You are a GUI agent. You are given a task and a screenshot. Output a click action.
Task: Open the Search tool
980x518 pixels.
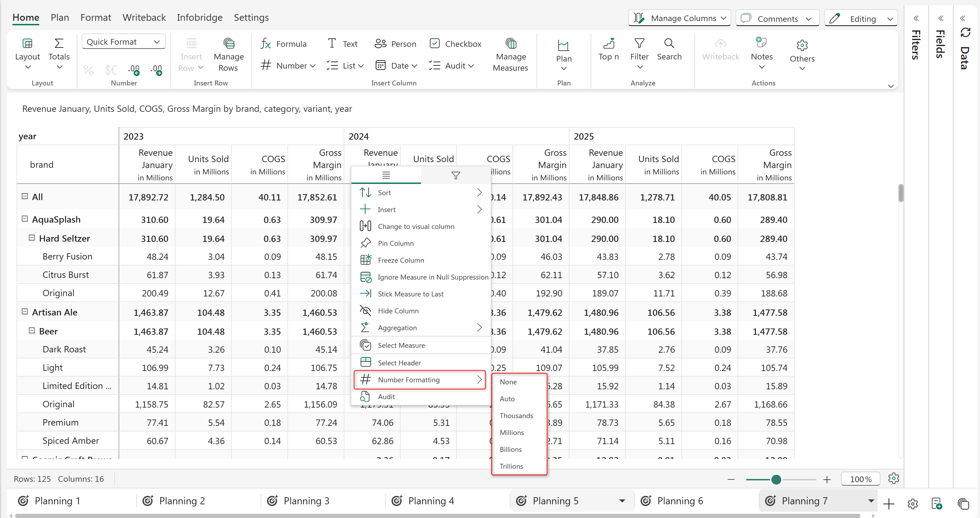point(669,49)
